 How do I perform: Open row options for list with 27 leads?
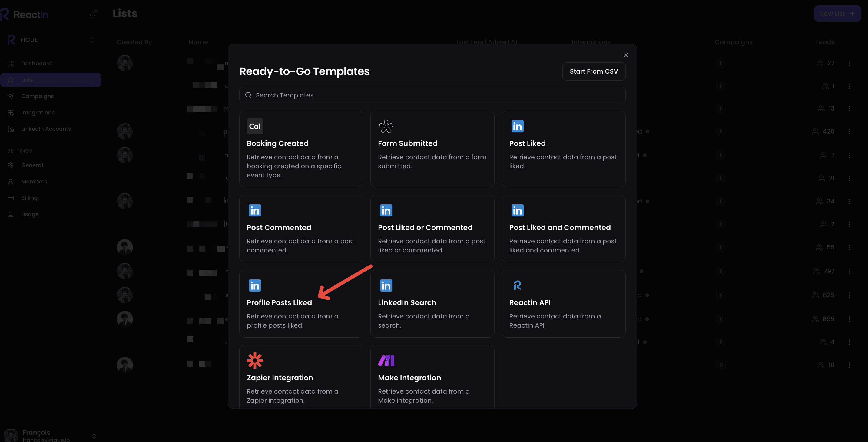849,63
